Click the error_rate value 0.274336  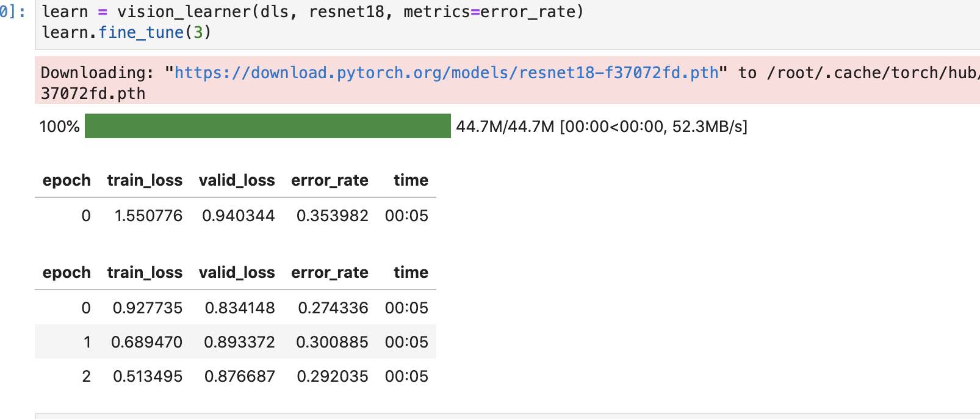point(333,308)
